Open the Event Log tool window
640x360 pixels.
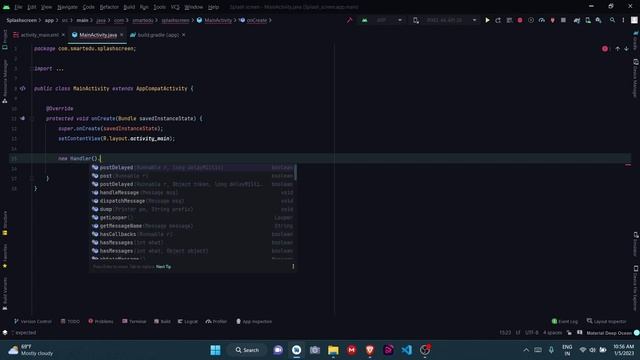pos(564,321)
